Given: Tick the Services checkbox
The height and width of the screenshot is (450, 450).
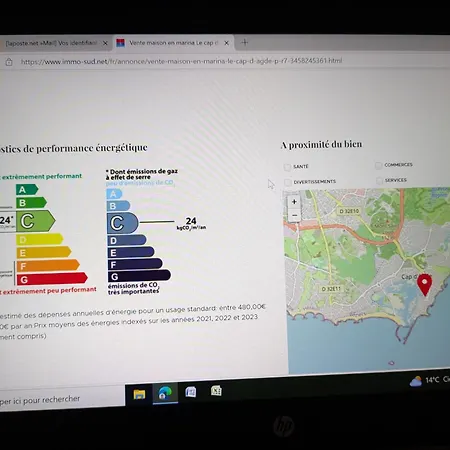Looking at the screenshot, I should pyautogui.click(x=379, y=181).
